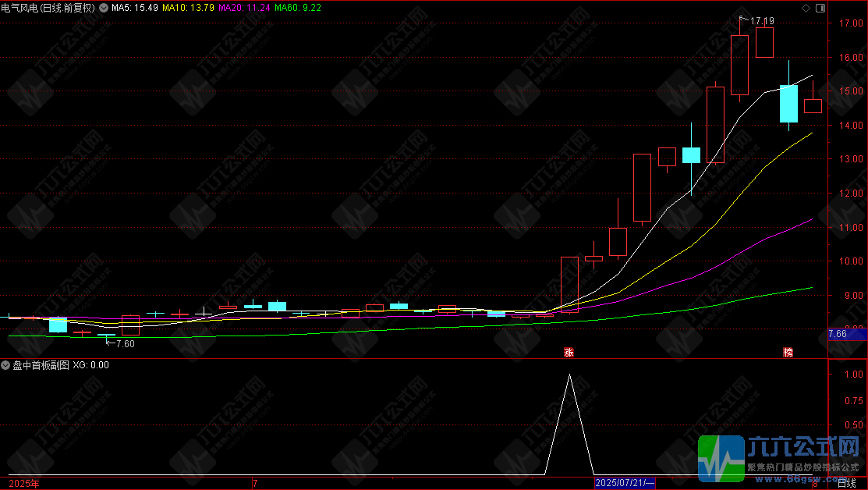Click the 7.60 low price annotation
Image resolution: width=868 pixels, height=490 pixels.
(x=125, y=344)
